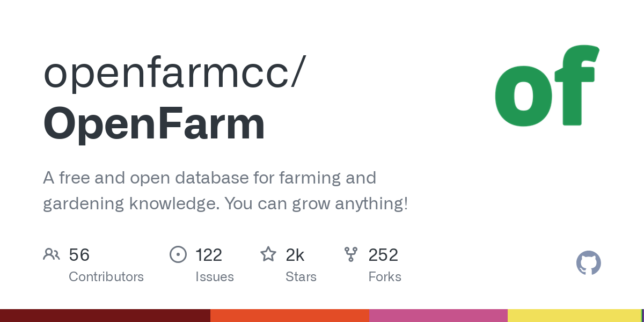Select the repository description text
Image resolution: width=644 pixels, height=322 pixels.
point(225,191)
